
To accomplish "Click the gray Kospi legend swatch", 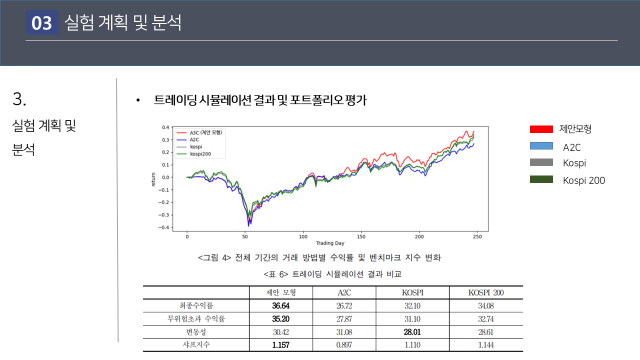I will (x=541, y=162).
